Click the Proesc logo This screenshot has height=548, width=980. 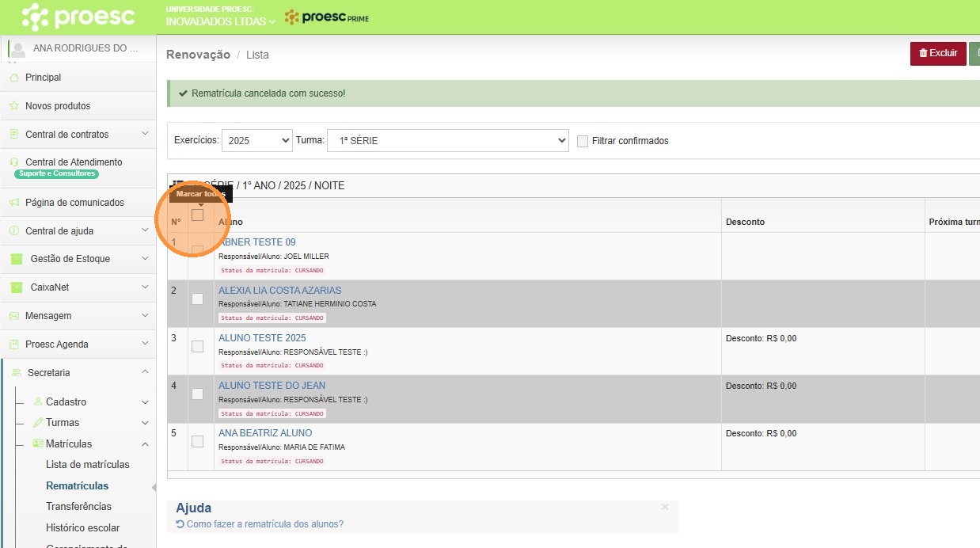click(78, 17)
